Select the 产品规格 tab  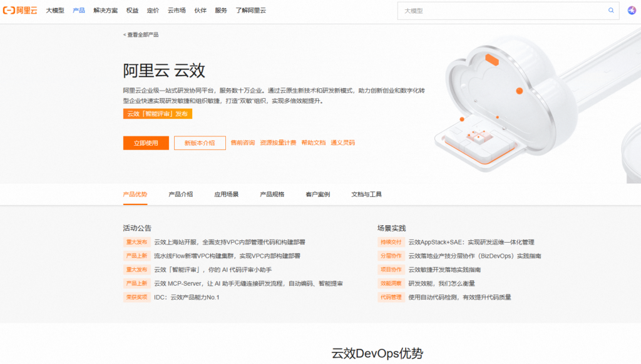tap(272, 195)
